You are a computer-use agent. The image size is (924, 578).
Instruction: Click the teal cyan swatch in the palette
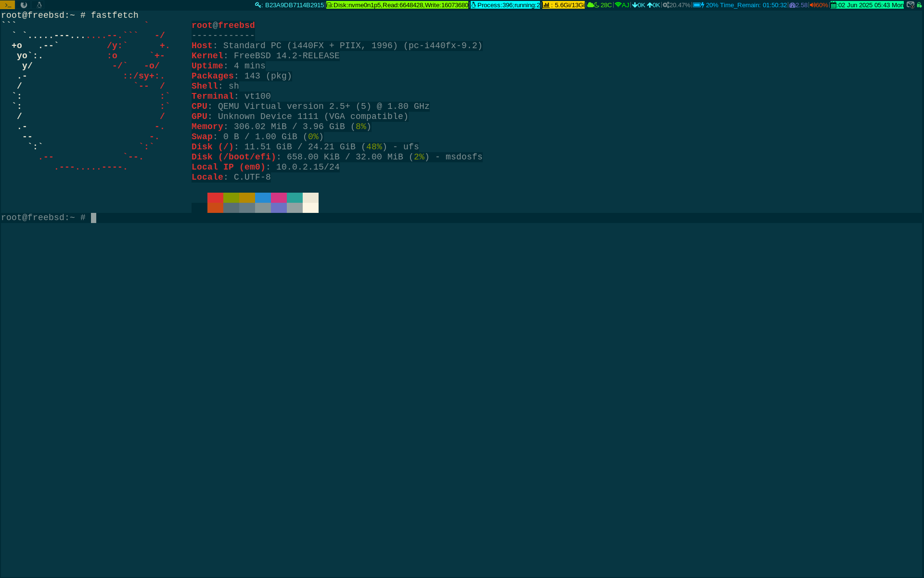pyautogui.click(x=295, y=197)
